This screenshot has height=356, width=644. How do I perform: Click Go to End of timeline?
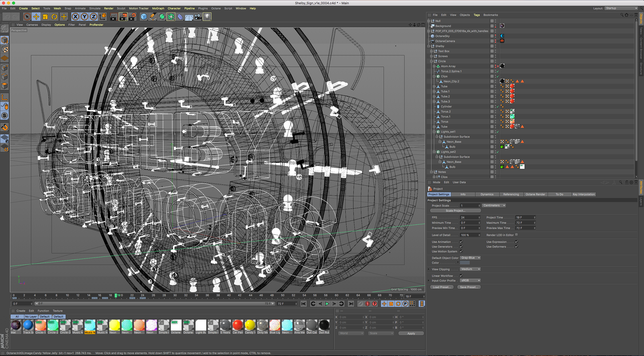point(351,304)
